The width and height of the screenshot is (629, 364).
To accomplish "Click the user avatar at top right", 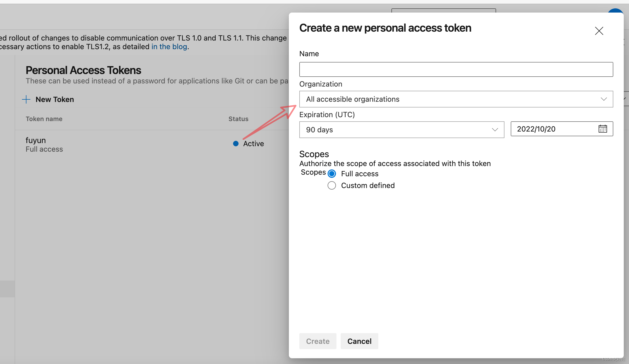I will (x=615, y=11).
